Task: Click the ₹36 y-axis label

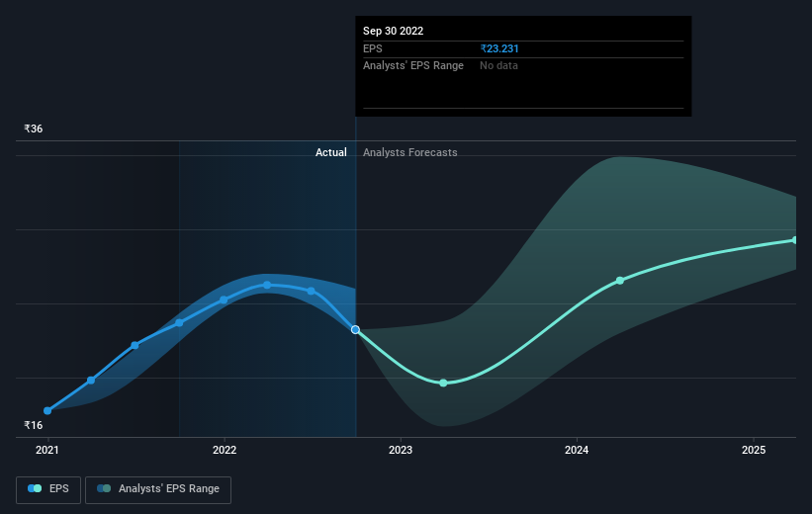Action: pos(34,128)
